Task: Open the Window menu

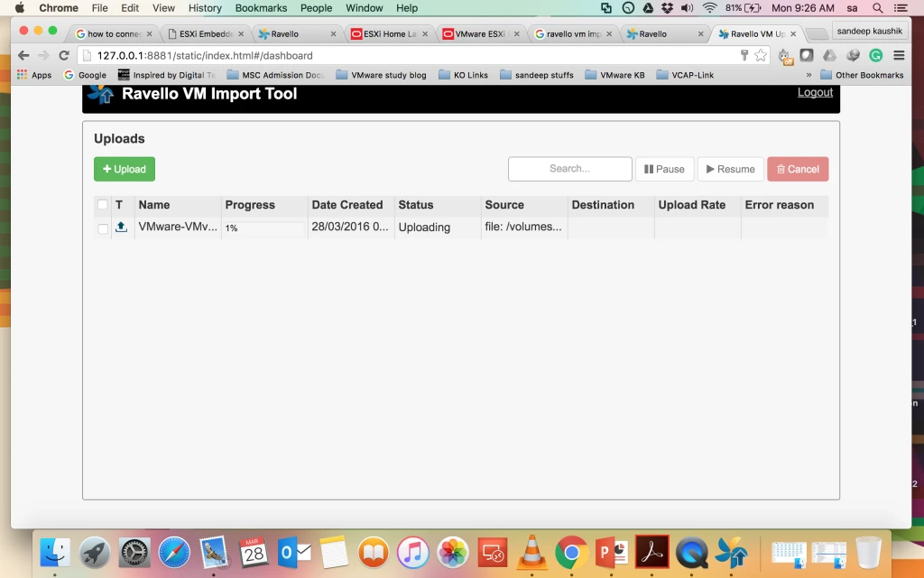Action: [365, 7]
